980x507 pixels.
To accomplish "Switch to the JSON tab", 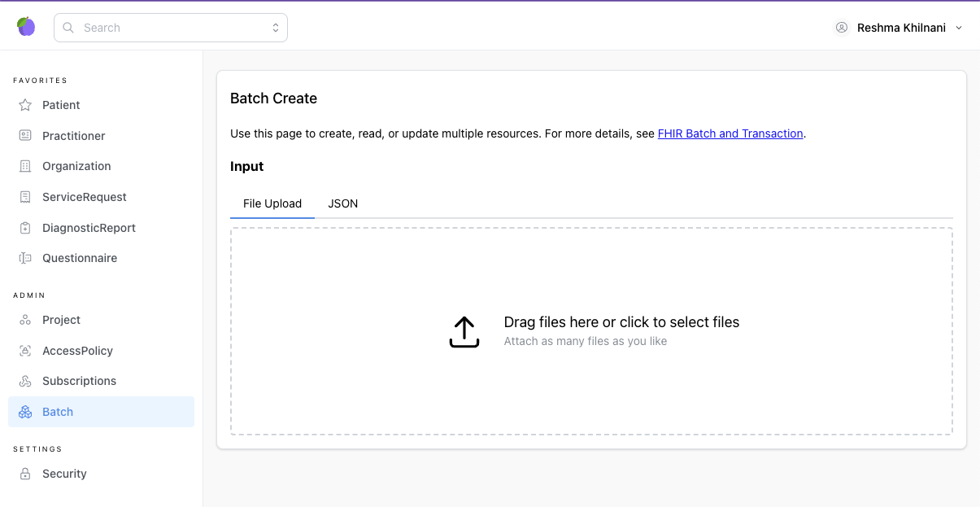I will click(342, 203).
